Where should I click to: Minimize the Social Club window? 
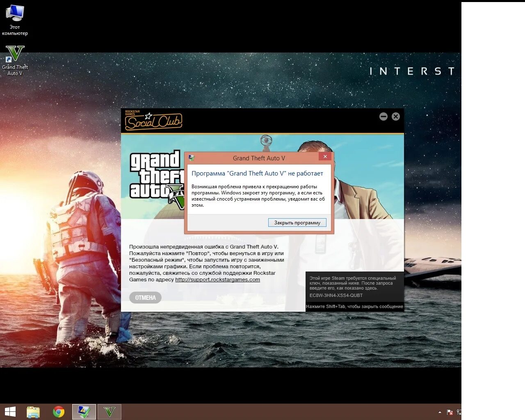[x=383, y=116]
